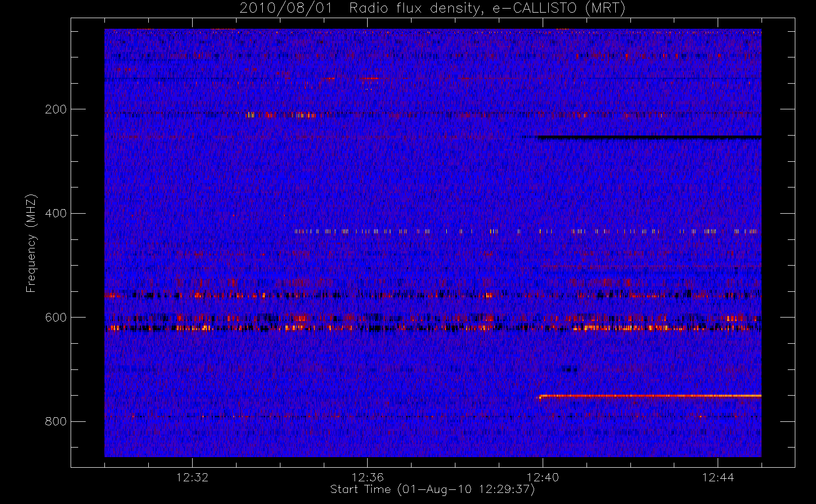This screenshot has width=816, height=504.
Task: Click the 12:36 time tick label
Action: coord(368,477)
